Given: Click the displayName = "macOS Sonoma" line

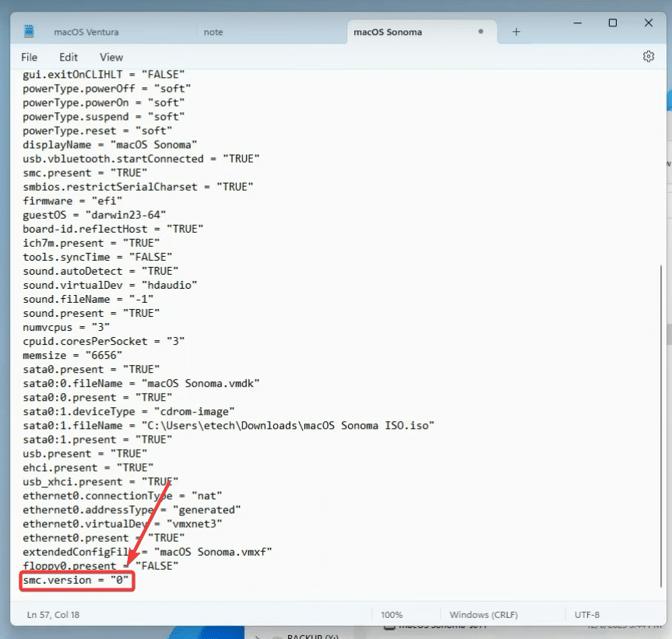Looking at the screenshot, I should click(110, 145).
